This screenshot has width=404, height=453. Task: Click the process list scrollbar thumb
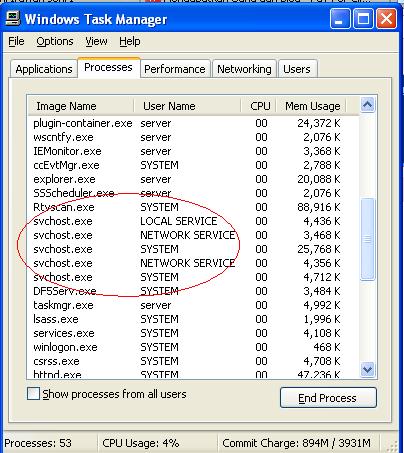pyautogui.click(x=367, y=239)
